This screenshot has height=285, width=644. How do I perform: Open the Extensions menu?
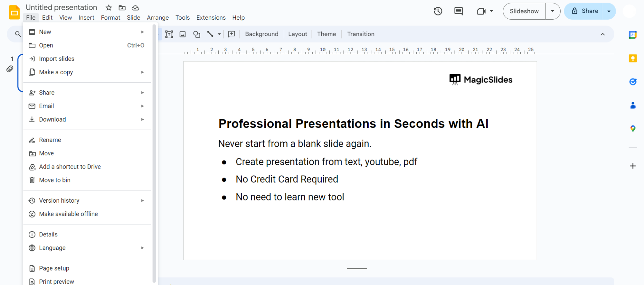211,18
